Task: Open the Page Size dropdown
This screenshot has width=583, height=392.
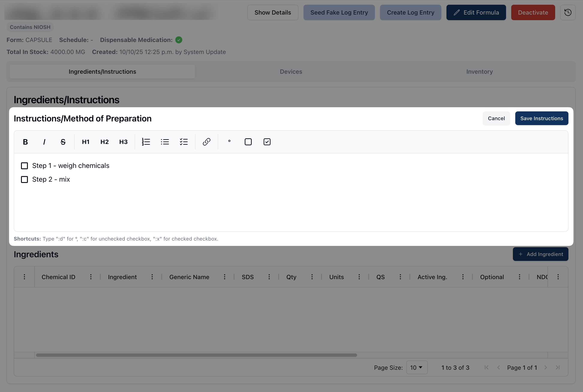Action: pyautogui.click(x=417, y=367)
